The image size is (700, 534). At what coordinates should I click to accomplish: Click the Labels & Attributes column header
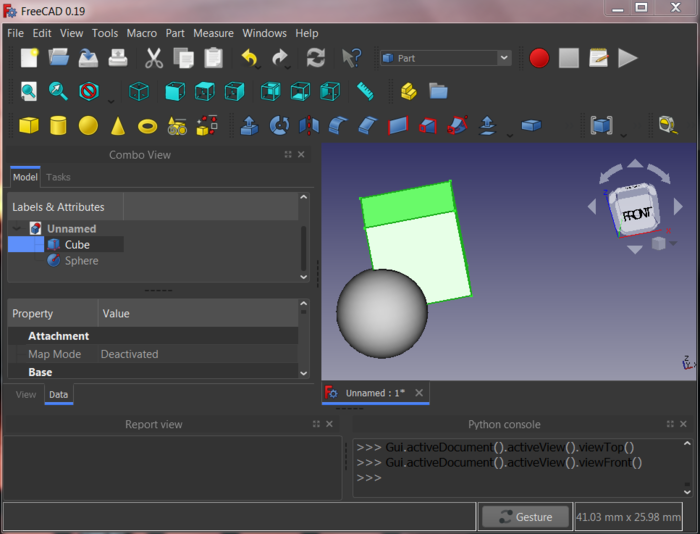coord(58,207)
